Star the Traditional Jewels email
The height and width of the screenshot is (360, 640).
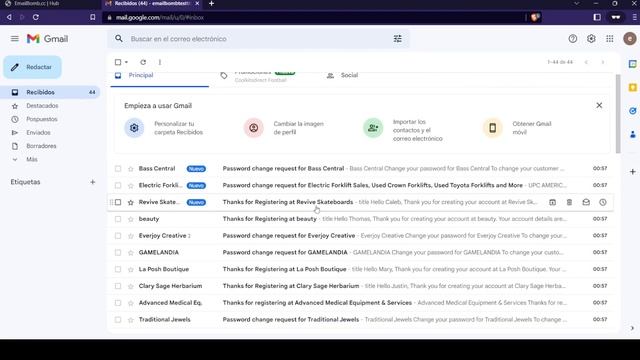click(x=131, y=320)
